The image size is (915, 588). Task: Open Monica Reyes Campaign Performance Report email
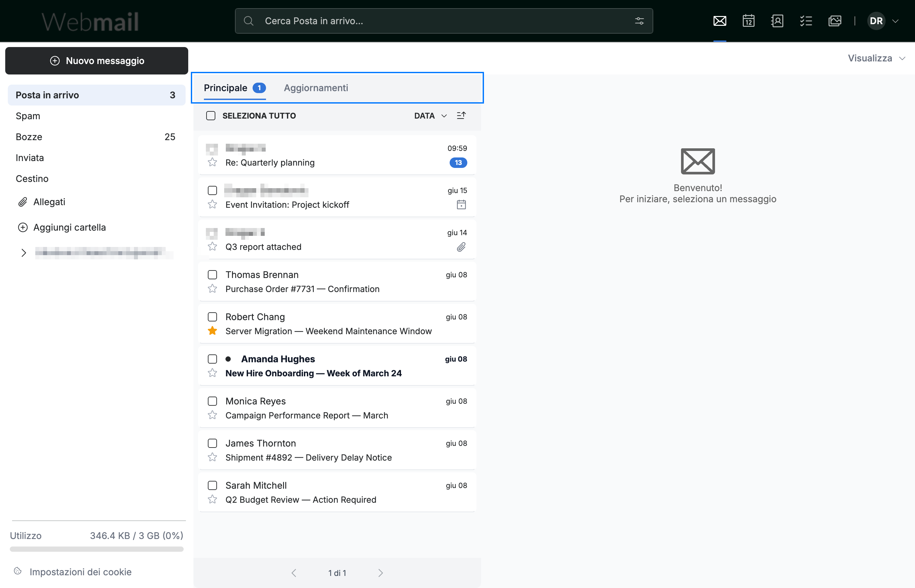pyautogui.click(x=337, y=408)
